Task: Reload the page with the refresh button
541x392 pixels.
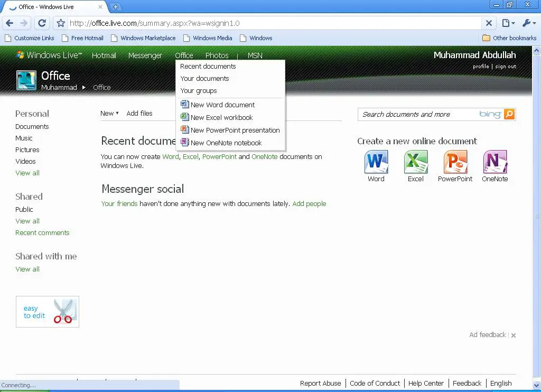Action: [42, 23]
